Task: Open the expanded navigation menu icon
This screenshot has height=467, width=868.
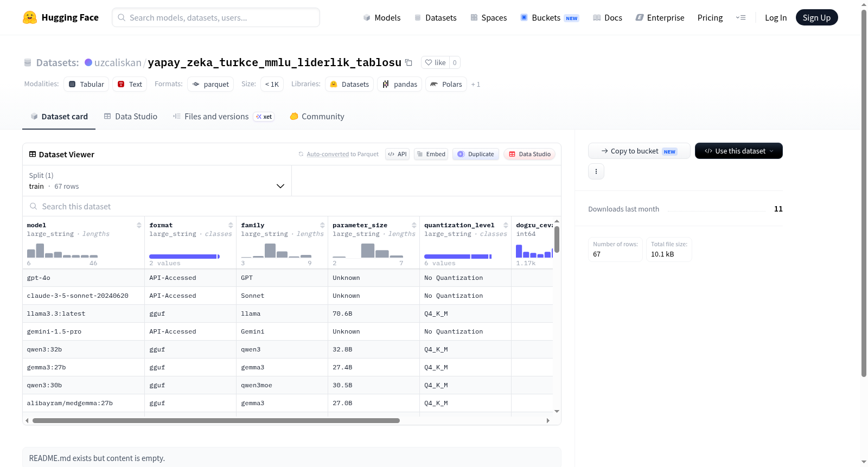Action: [741, 17]
